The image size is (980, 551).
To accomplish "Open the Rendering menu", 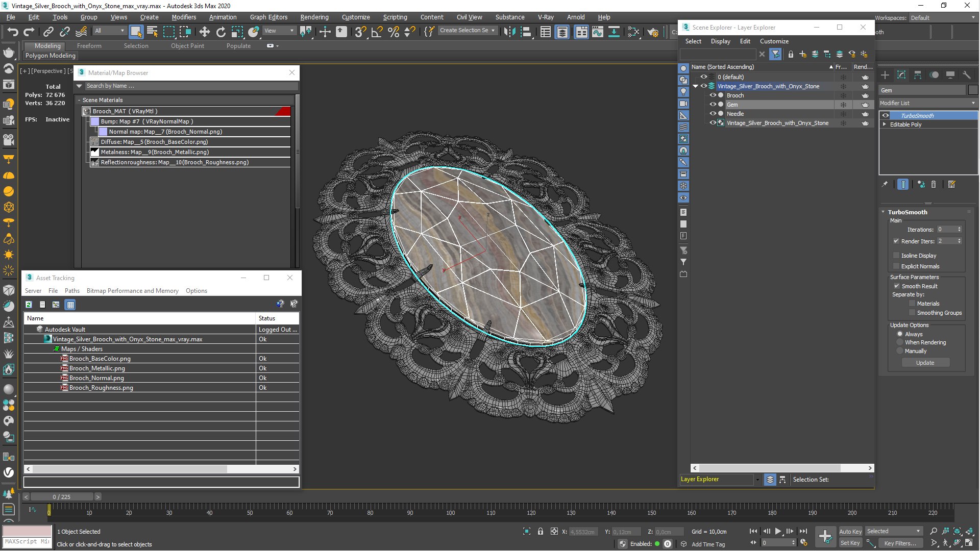I will click(x=314, y=17).
